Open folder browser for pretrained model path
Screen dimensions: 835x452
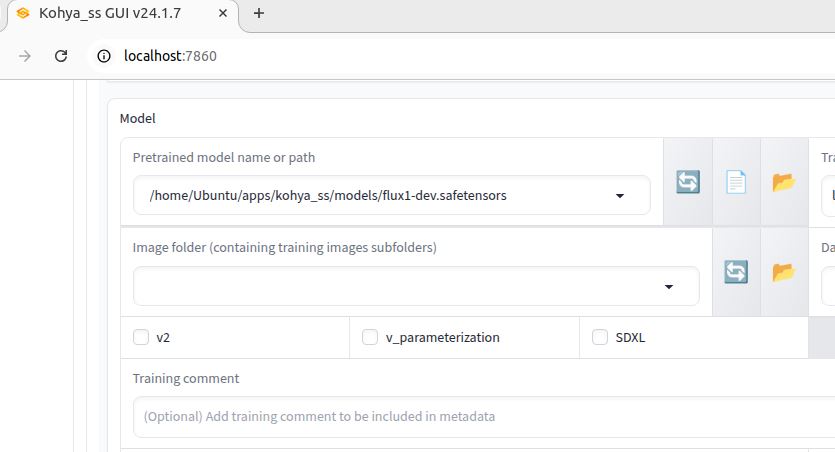783,182
